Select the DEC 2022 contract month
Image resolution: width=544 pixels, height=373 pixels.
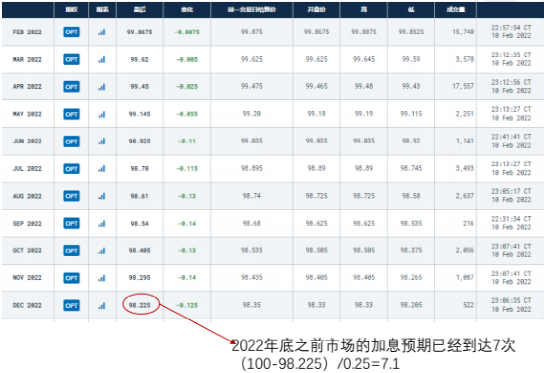click(27, 306)
